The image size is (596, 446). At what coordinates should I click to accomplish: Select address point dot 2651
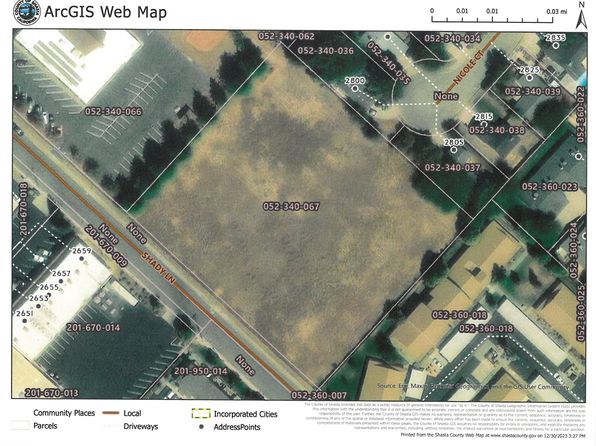click(x=25, y=321)
